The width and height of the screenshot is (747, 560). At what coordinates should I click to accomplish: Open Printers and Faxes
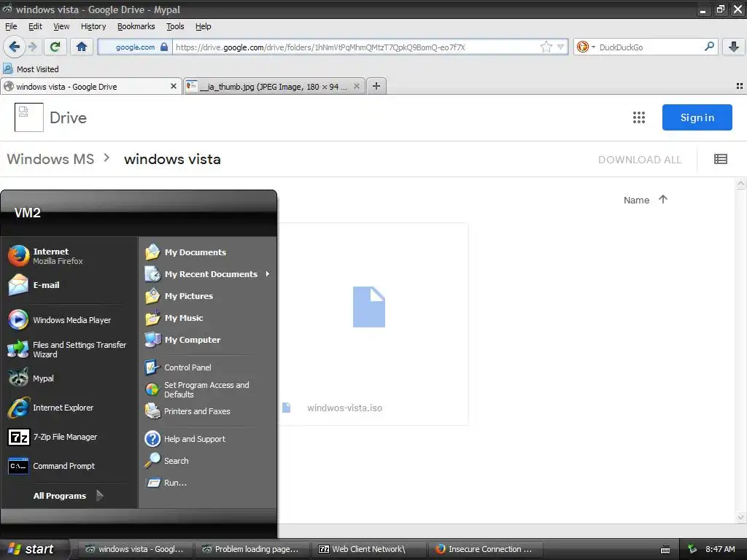(x=208, y=411)
